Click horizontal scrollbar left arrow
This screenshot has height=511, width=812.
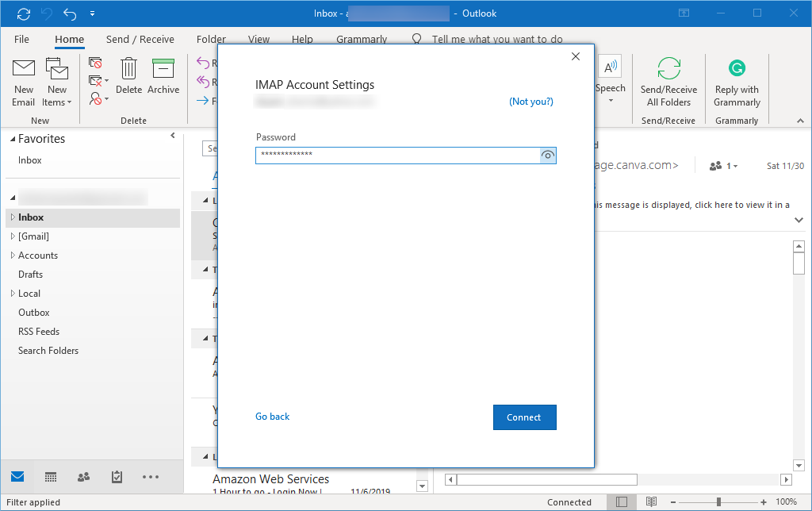(450, 479)
